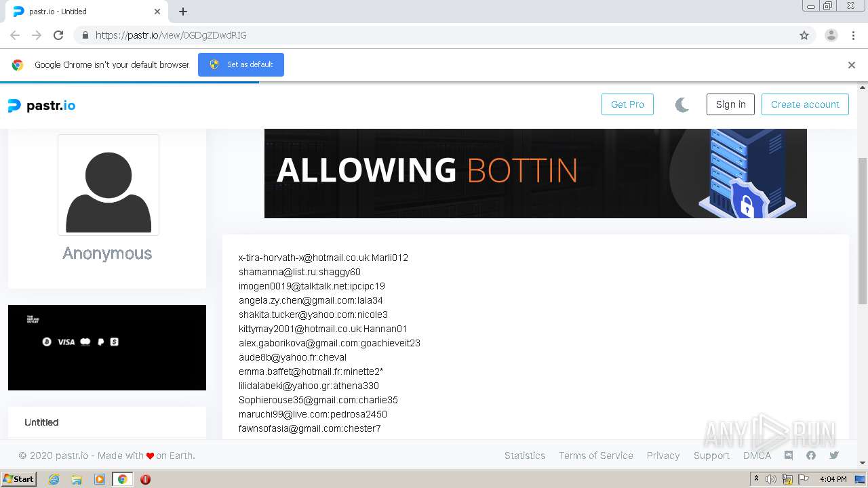Viewport: 868px width, 488px height.
Task: Go back to the previous page
Action: (x=15, y=35)
